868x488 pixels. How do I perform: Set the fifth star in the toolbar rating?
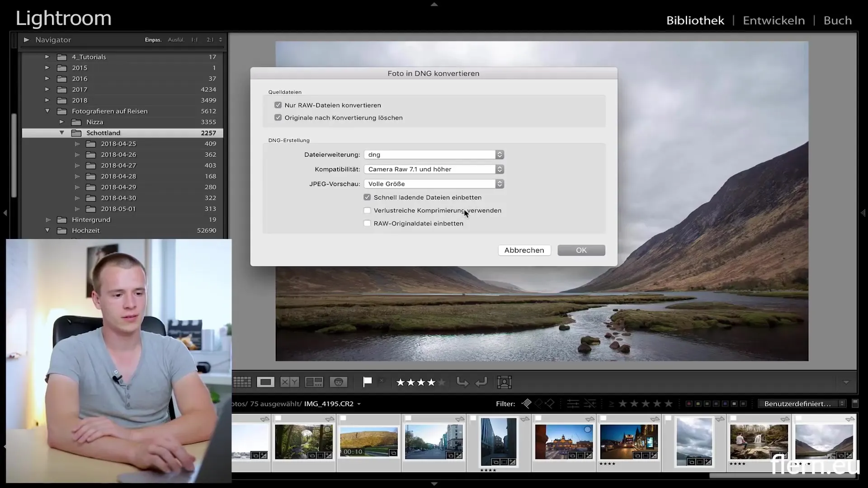tap(442, 383)
